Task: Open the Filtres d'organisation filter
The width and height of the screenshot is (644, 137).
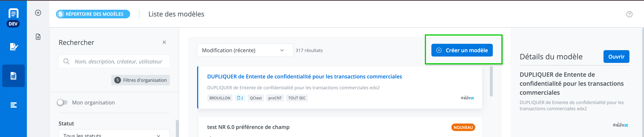Action: [141, 80]
